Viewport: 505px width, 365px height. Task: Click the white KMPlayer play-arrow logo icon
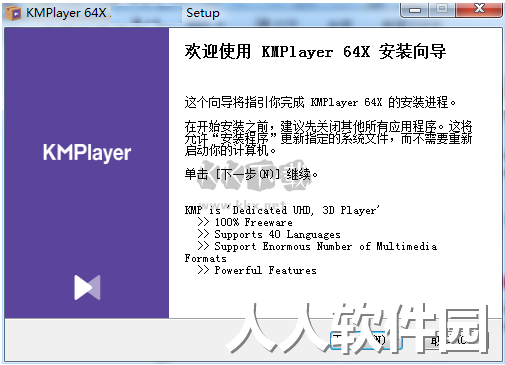point(87,287)
